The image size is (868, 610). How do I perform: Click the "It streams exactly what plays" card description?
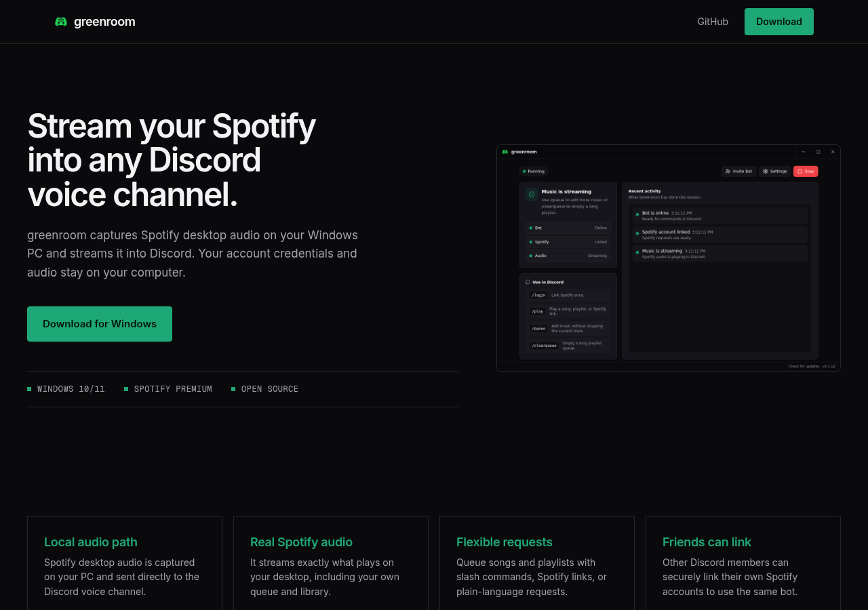click(325, 577)
